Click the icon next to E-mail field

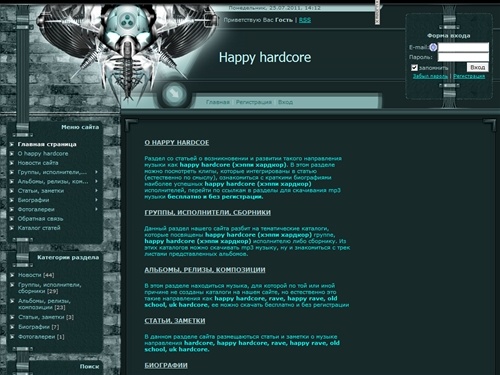tap(433, 47)
